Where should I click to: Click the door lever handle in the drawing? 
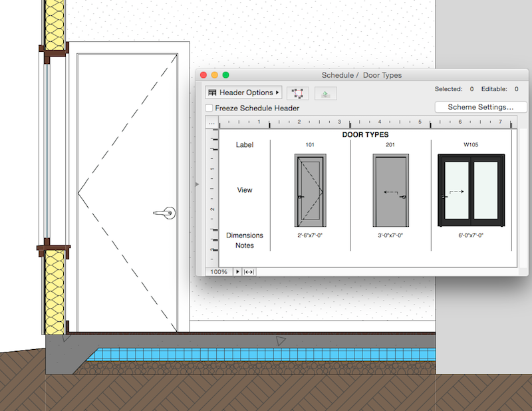click(x=164, y=213)
